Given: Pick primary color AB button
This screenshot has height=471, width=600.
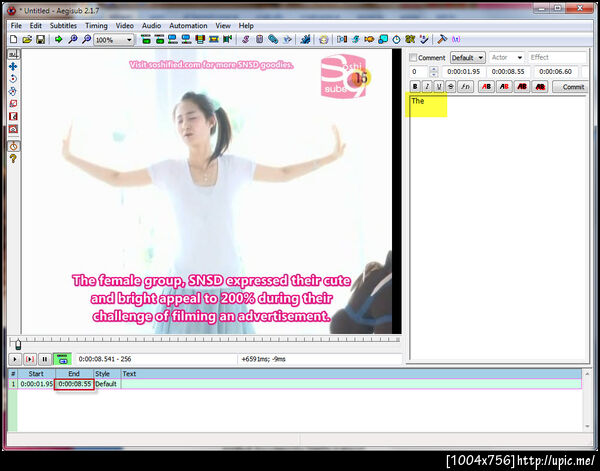Looking at the screenshot, I should (x=486, y=87).
